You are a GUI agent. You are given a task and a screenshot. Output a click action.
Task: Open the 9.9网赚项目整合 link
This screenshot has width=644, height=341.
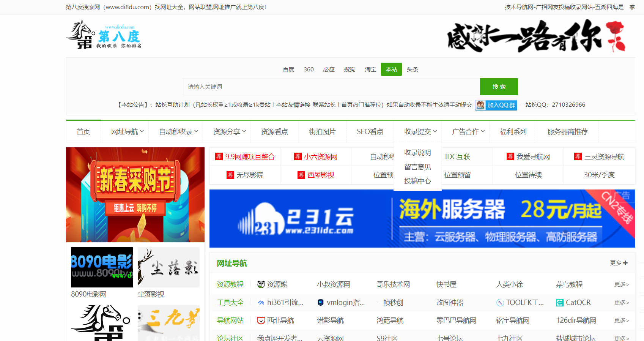point(250,156)
